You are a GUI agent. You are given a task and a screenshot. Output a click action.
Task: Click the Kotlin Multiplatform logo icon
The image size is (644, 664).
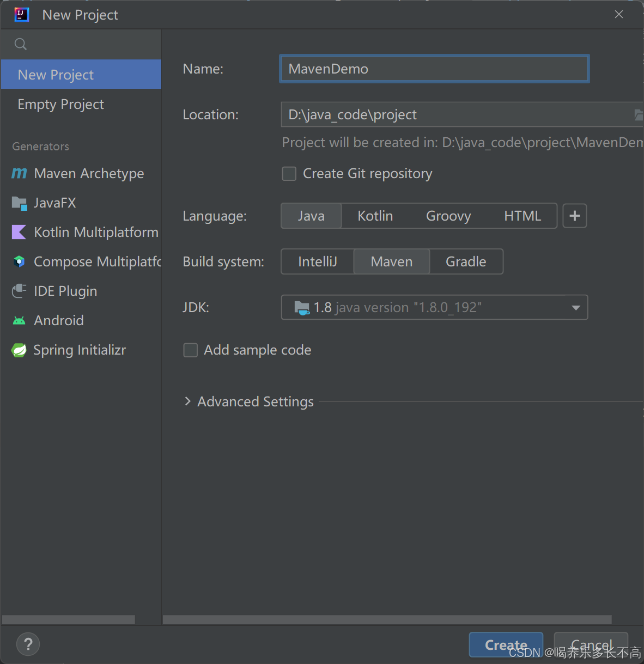click(19, 232)
